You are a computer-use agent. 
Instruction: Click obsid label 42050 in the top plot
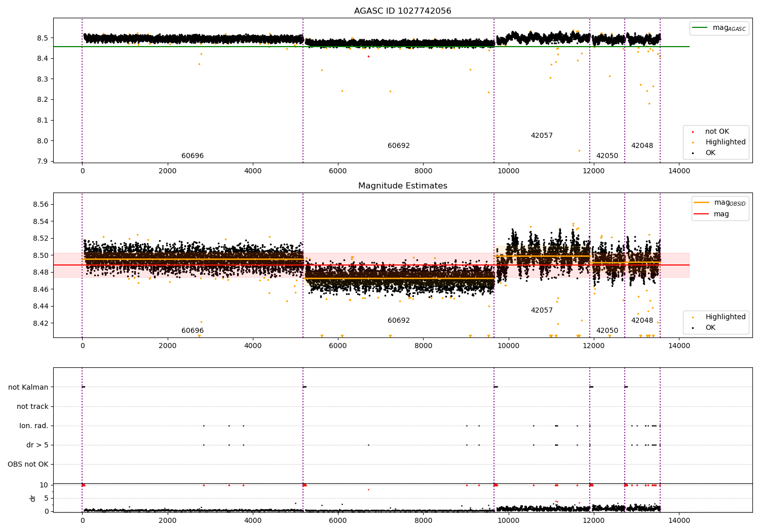[x=607, y=156]
